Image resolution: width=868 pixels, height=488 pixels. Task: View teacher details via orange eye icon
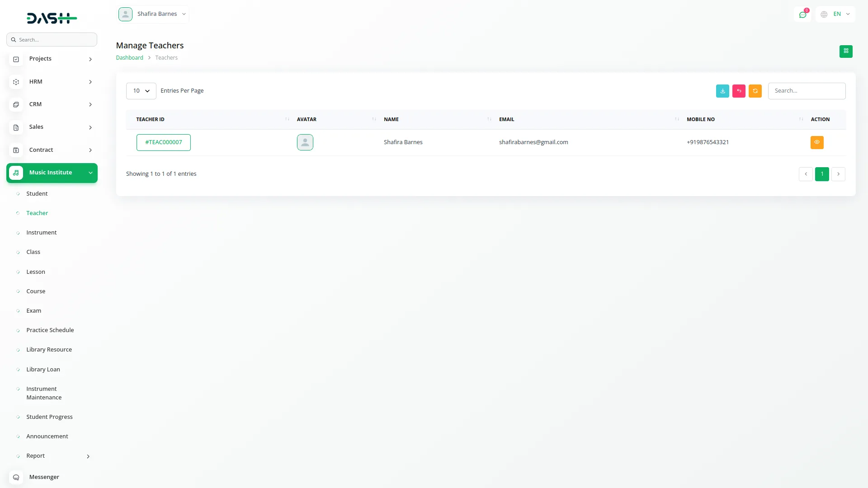816,142
